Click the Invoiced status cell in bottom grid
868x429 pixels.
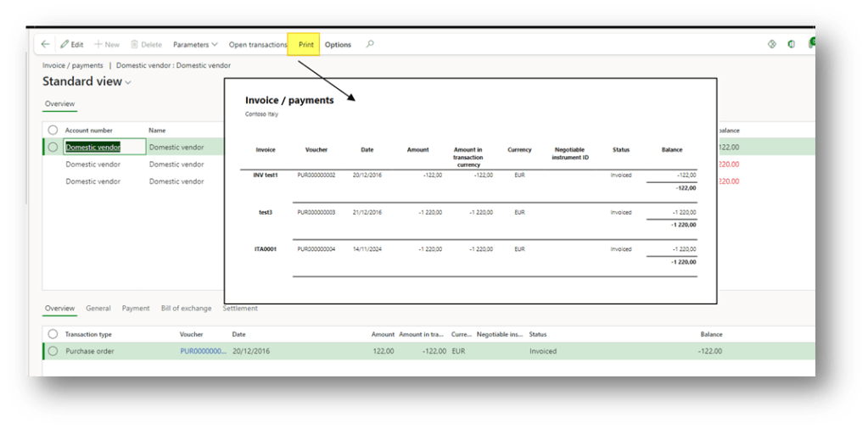tap(543, 351)
